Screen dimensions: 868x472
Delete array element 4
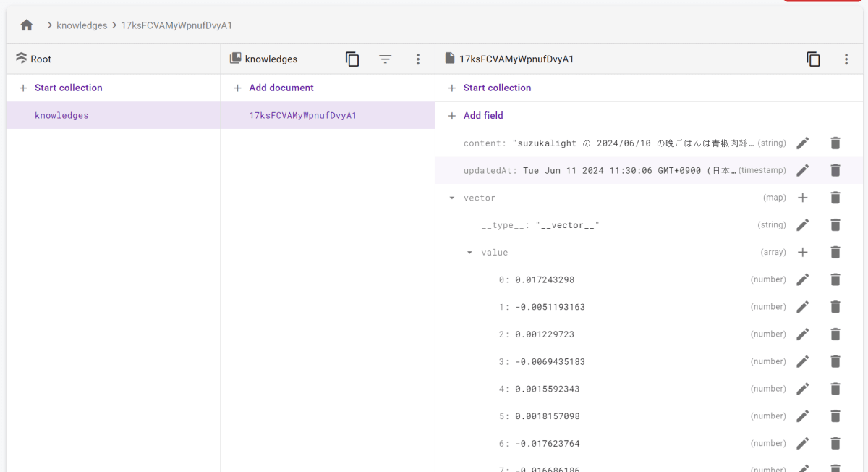(835, 389)
